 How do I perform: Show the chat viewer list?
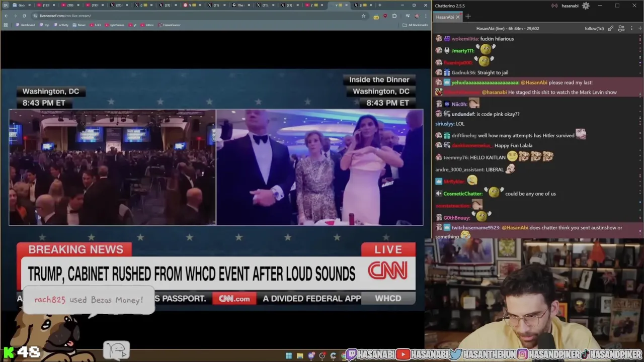click(621, 29)
